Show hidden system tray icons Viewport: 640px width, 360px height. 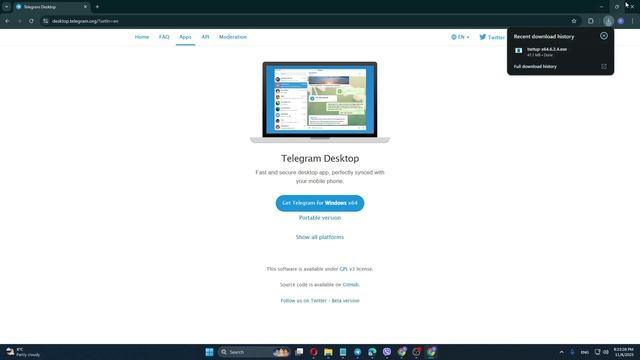[562, 352]
